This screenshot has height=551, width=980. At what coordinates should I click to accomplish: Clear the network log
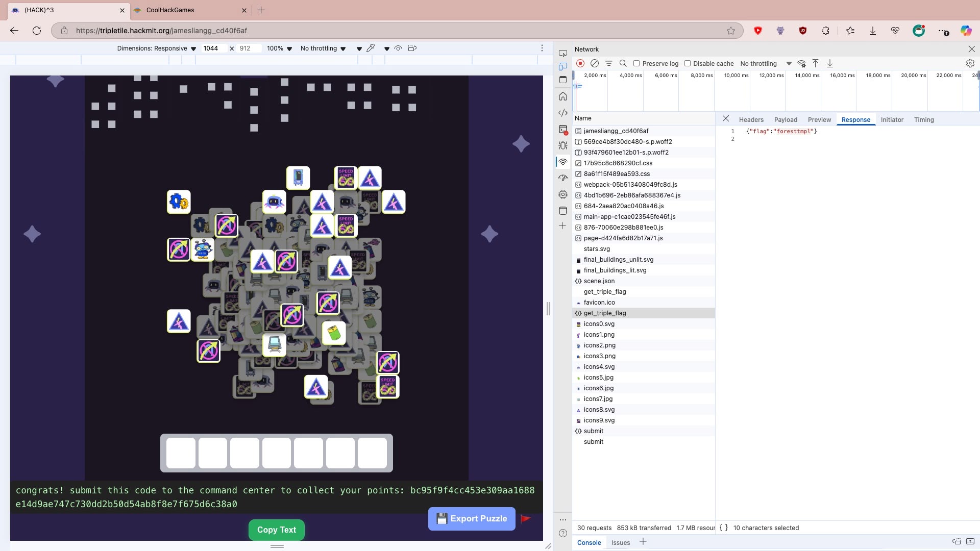tap(595, 63)
